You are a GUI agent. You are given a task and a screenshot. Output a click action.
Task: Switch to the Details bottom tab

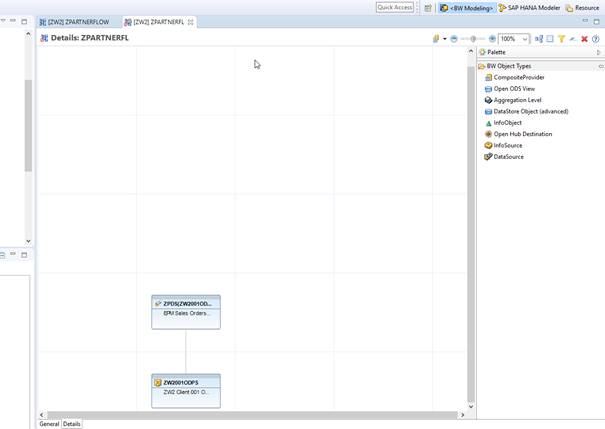[72, 424]
